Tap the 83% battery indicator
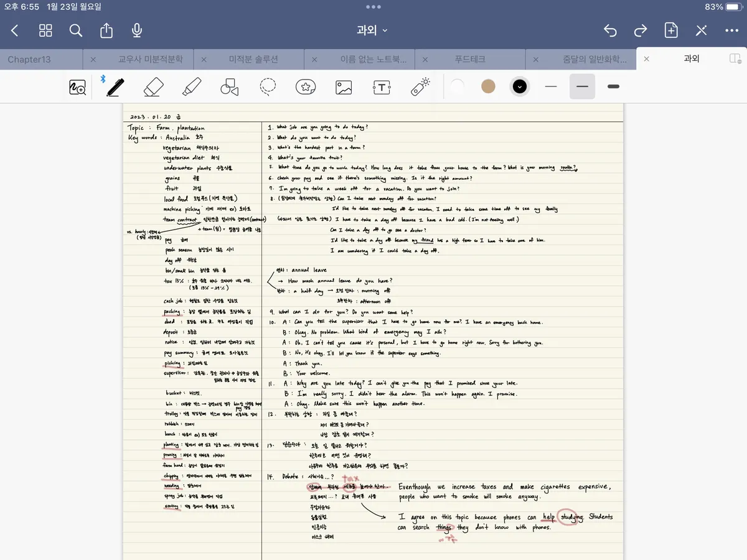This screenshot has height=560, width=747. coord(722,7)
